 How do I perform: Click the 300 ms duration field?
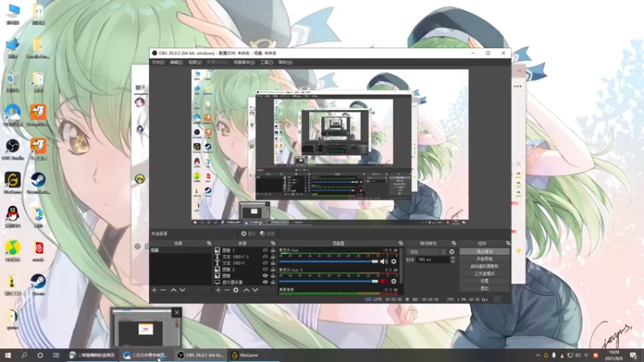click(432, 260)
